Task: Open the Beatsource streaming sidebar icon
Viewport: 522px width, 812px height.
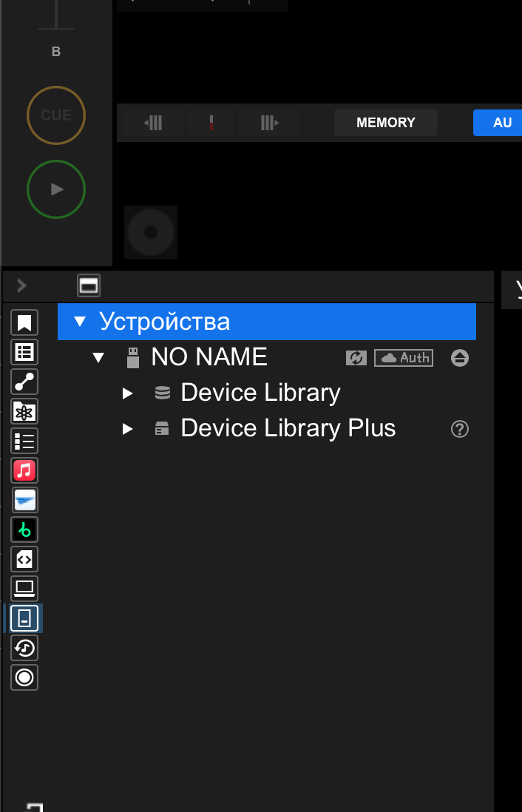Action: (x=24, y=500)
